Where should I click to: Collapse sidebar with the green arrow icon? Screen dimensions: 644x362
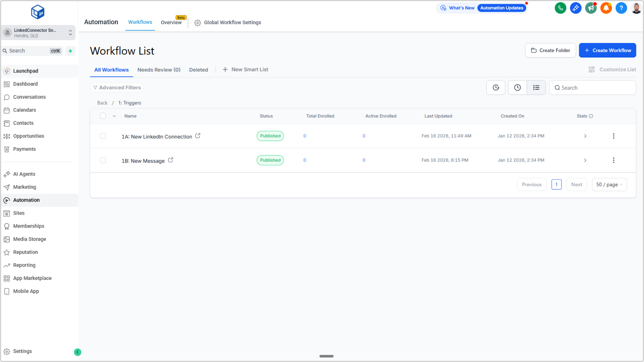click(x=78, y=352)
